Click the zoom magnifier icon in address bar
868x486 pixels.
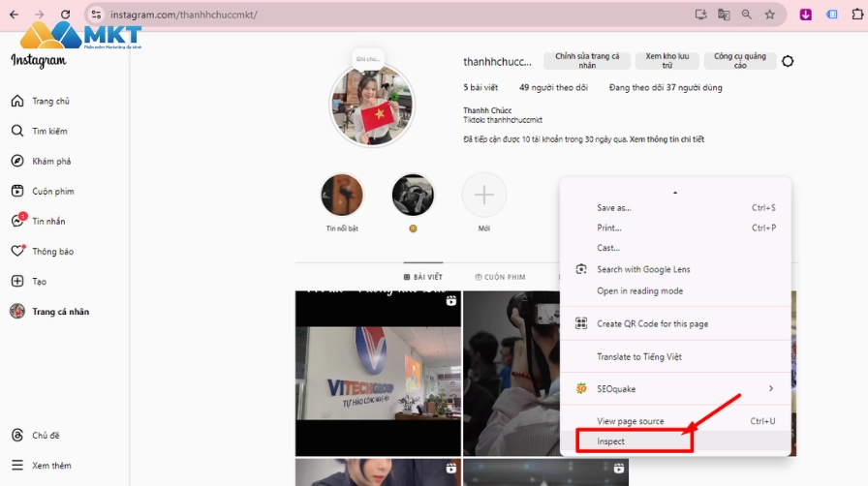tap(747, 15)
